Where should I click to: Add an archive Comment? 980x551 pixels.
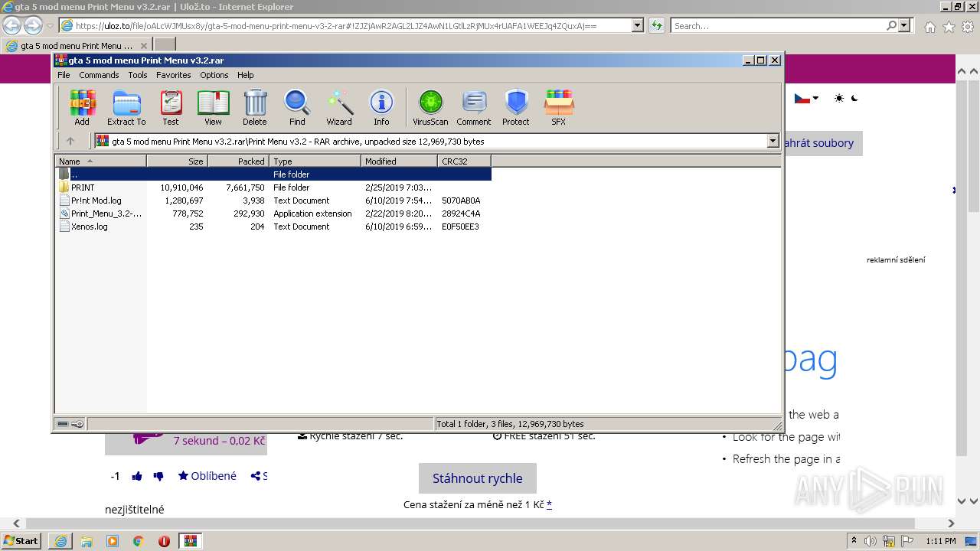(x=474, y=107)
